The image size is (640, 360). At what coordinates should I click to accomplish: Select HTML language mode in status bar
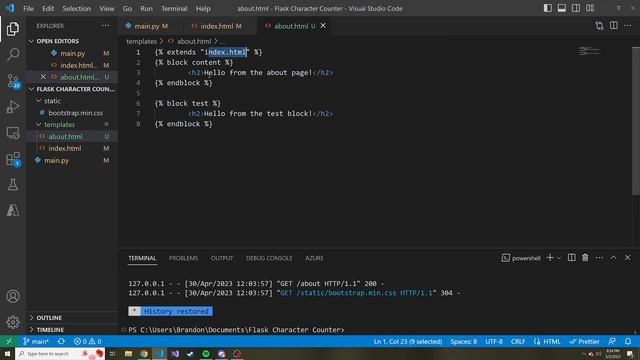(x=547, y=341)
